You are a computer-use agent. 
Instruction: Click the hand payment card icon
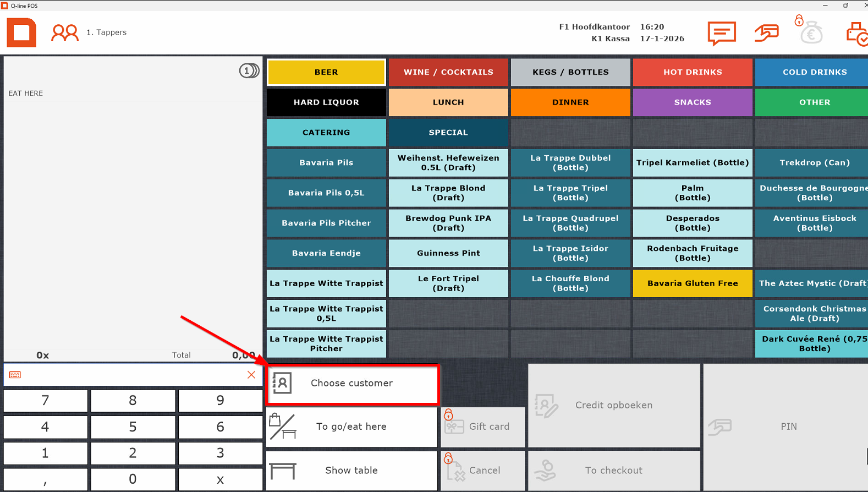click(x=766, y=33)
